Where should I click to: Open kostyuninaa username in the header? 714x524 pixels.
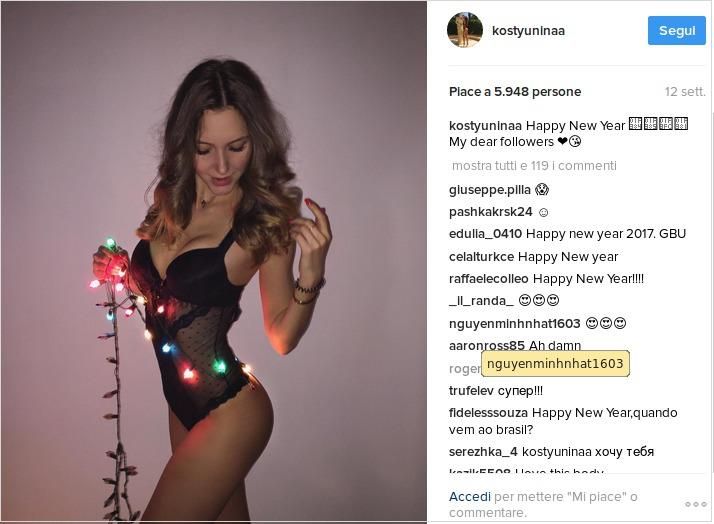(x=528, y=31)
